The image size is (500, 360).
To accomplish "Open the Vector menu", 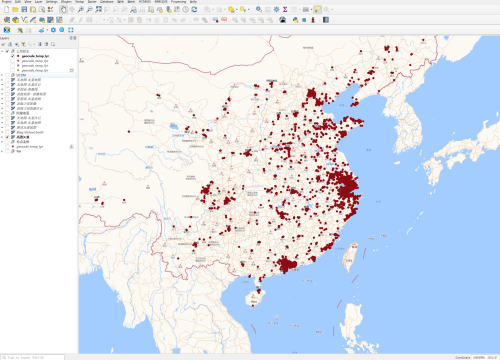I will click(79, 2).
